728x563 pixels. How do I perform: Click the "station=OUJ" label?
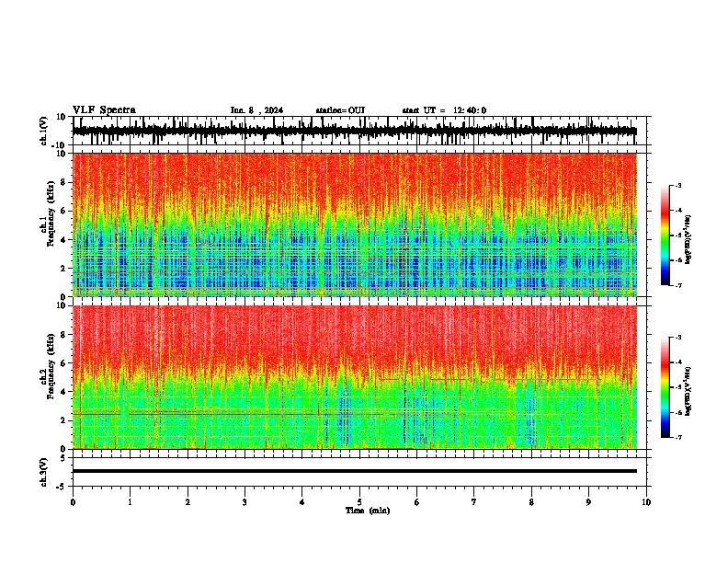point(340,110)
